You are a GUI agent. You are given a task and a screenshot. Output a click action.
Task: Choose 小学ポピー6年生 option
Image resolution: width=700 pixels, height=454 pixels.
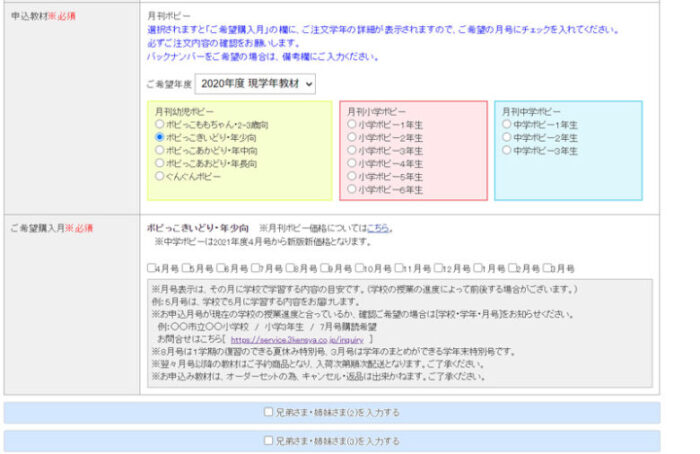click(352, 189)
